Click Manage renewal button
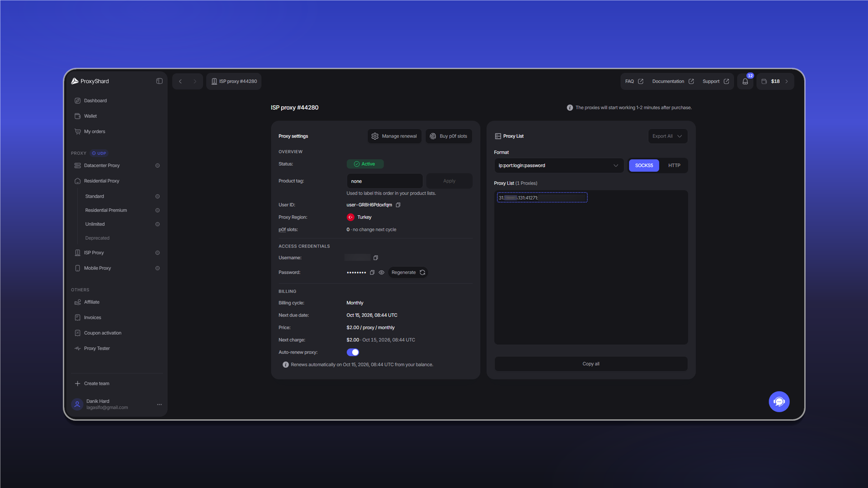The height and width of the screenshot is (488, 868). (394, 136)
